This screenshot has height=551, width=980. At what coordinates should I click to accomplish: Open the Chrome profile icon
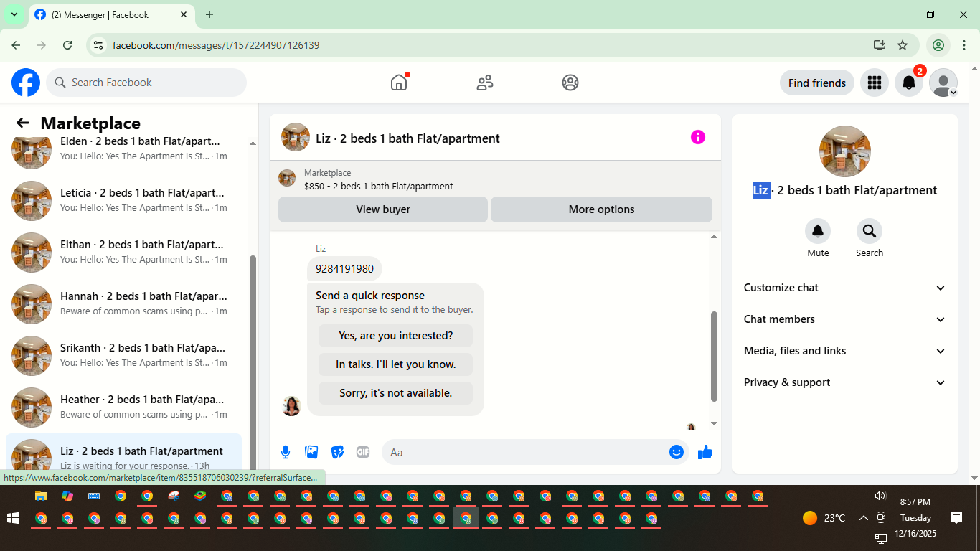(938, 45)
